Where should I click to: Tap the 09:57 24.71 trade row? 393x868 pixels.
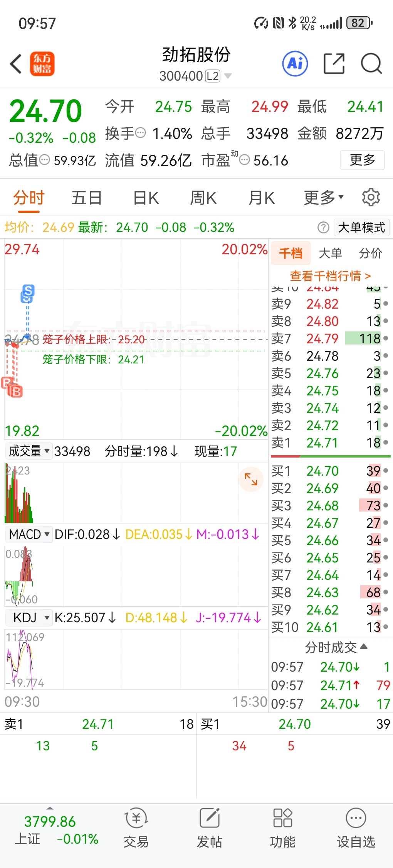click(x=331, y=685)
